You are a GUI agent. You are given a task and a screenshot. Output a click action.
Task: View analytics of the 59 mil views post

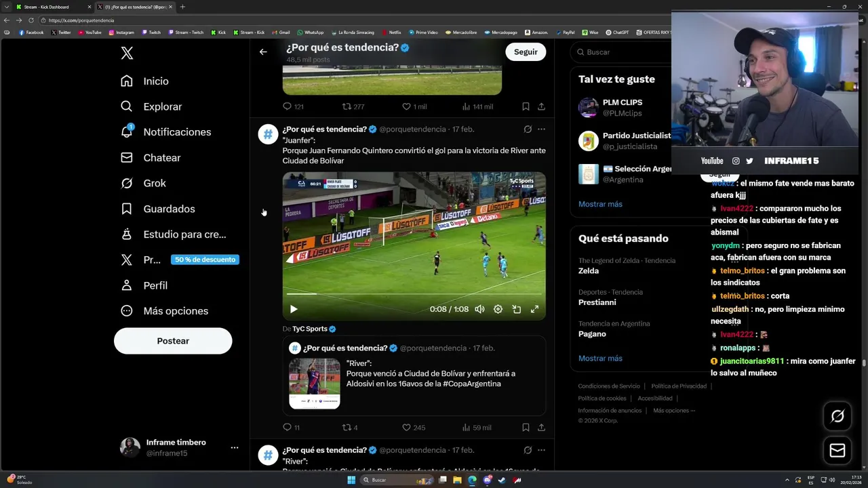coord(477,428)
